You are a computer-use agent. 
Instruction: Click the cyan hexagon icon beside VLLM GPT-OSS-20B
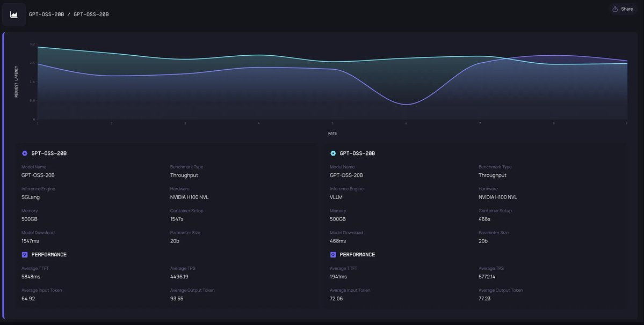click(333, 153)
